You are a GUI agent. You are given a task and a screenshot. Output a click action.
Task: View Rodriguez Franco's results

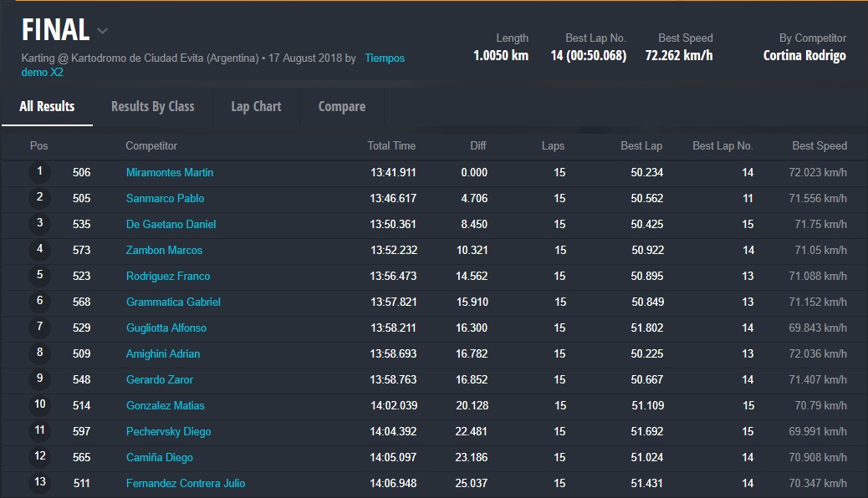(x=167, y=277)
